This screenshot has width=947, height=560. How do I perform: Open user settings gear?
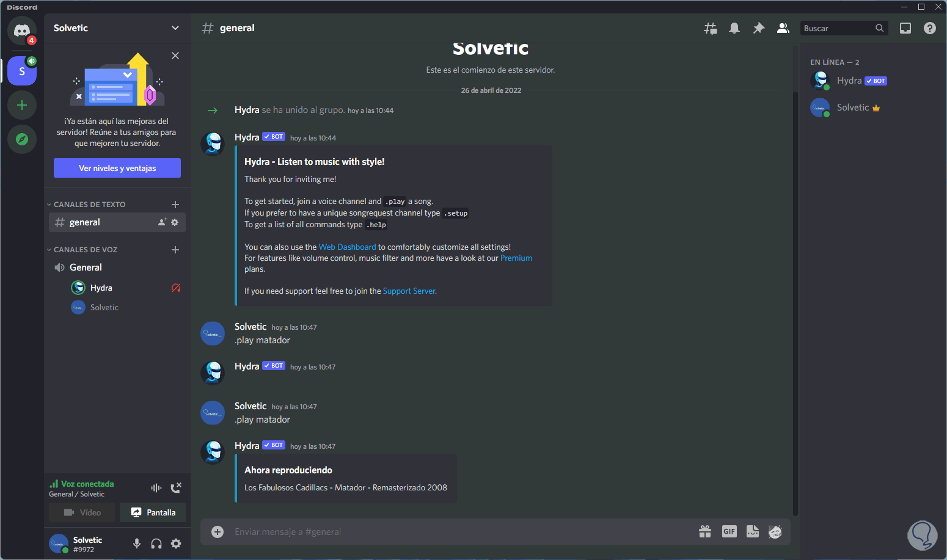(x=176, y=544)
